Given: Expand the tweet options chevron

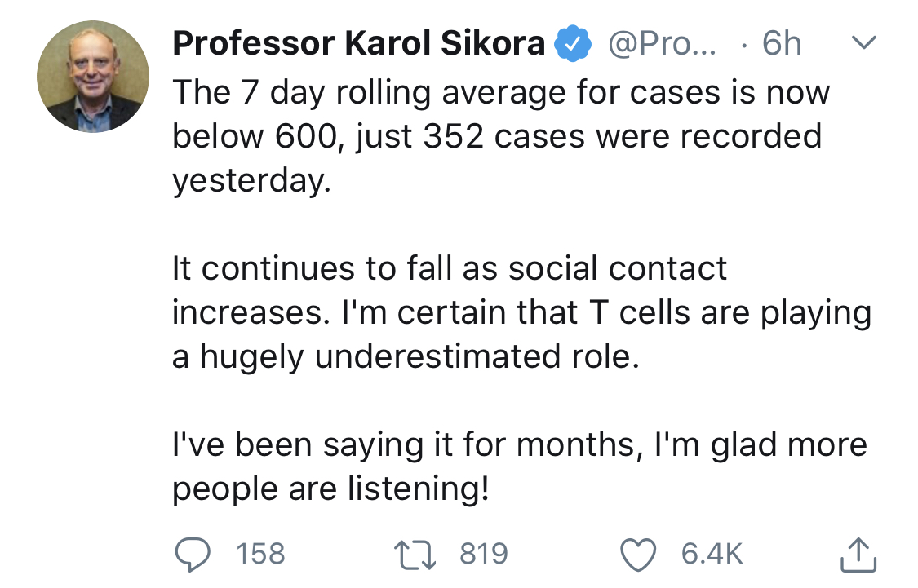Looking at the screenshot, I should point(863,42).
